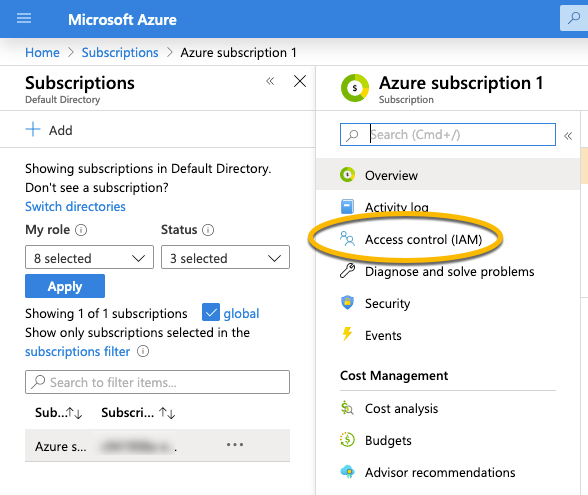Select the Azure s... subscription row name
Viewport: 588px width, 495px height.
pos(60,446)
